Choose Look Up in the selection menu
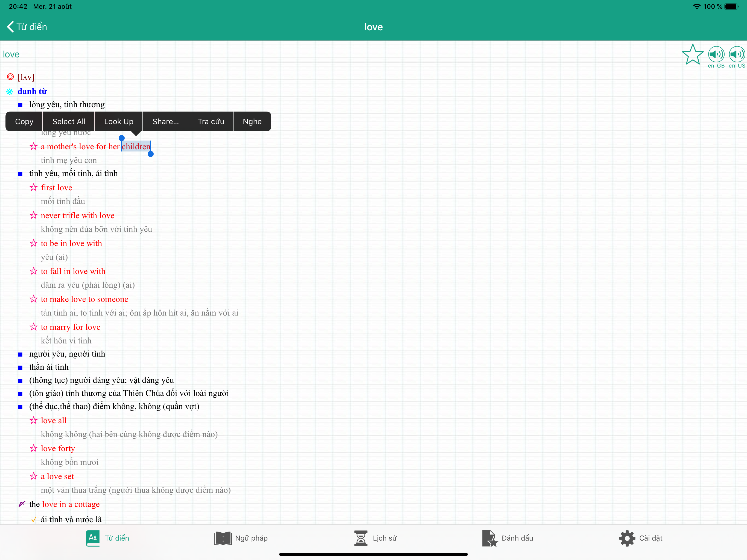Viewport: 747px width, 560px height. [x=119, y=121]
